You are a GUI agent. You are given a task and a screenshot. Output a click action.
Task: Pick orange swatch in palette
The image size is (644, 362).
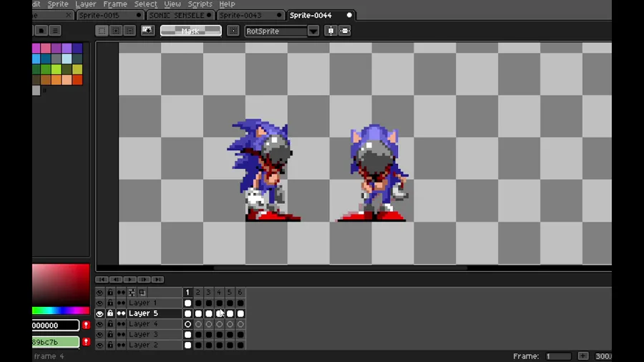(x=57, y=79)
